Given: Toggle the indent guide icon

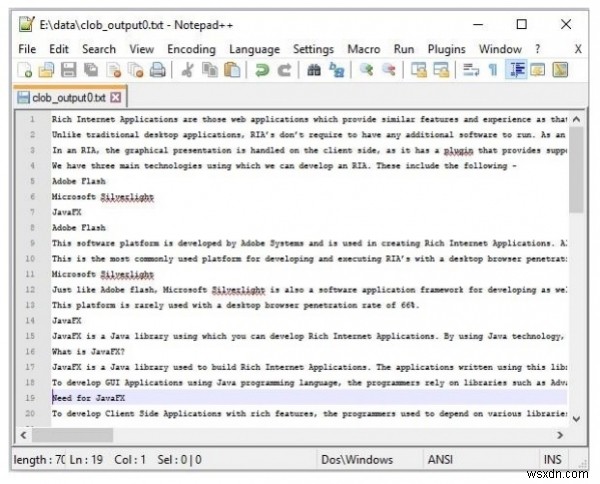Looking at the screenshot, I should pyautogui.click(x=516, y=70).
